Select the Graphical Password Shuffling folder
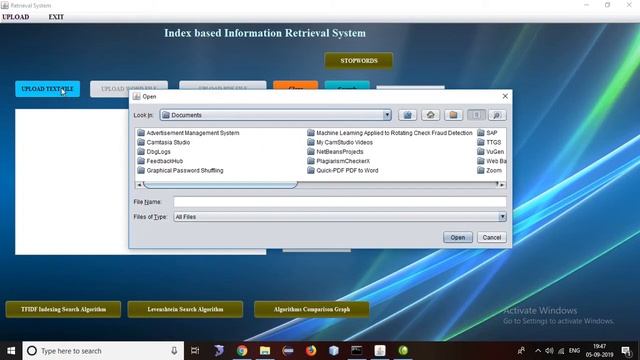640x360 pixels. tap(180, 170)
